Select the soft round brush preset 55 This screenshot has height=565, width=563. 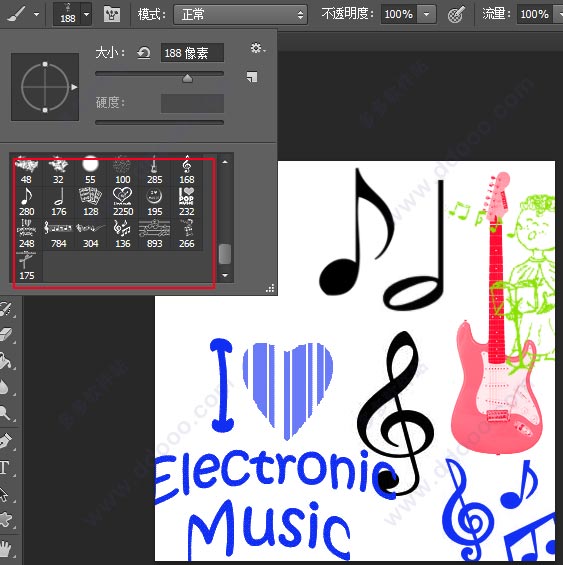[90, 170]
